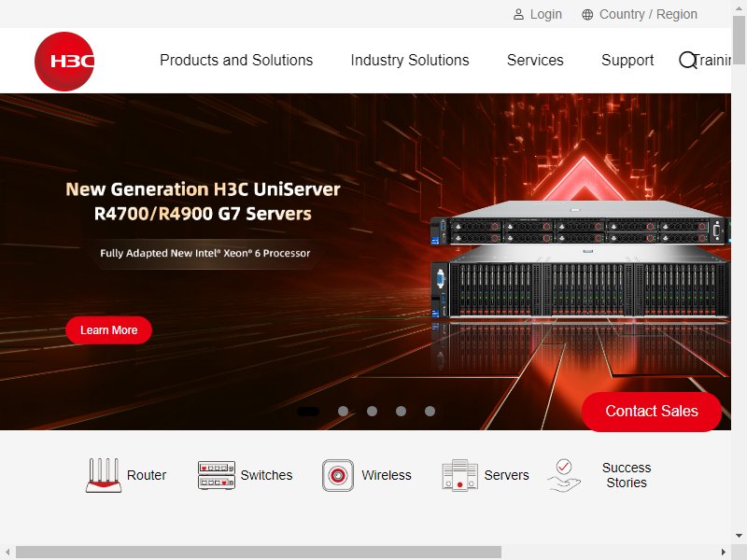Select the Servers icon
The width and height of the screenshot is (747, 560).
[459, 475]
